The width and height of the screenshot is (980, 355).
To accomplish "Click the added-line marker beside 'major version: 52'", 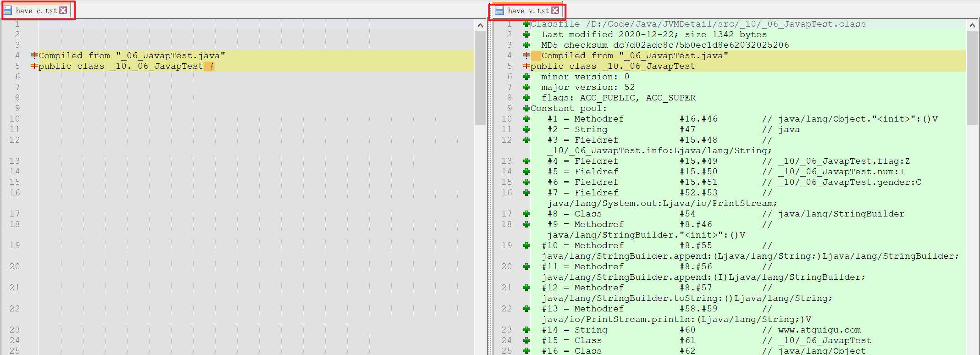I will pyautogui.click(x=526, y=87).
